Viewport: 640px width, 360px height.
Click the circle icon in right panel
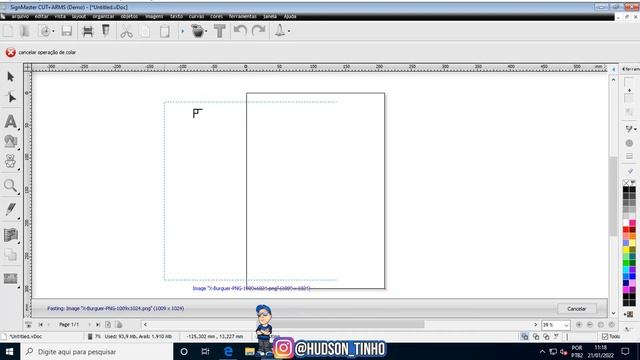tap(629, 143)
